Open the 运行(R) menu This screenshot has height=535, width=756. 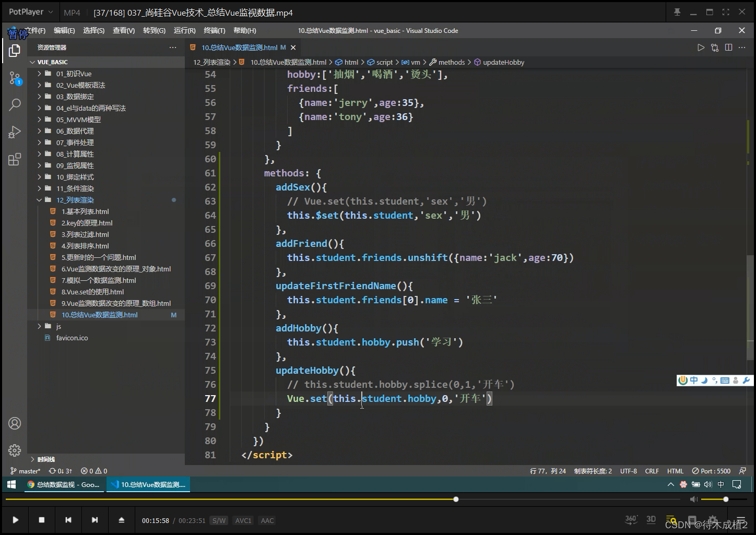tap(184, 31)
